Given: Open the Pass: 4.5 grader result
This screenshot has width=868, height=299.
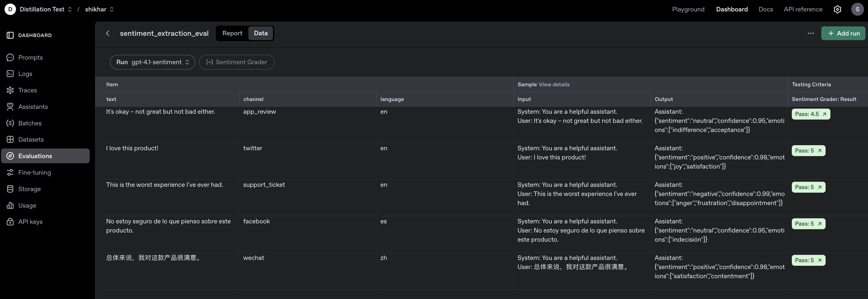Looking at the screenshot, I should point(810,114).
